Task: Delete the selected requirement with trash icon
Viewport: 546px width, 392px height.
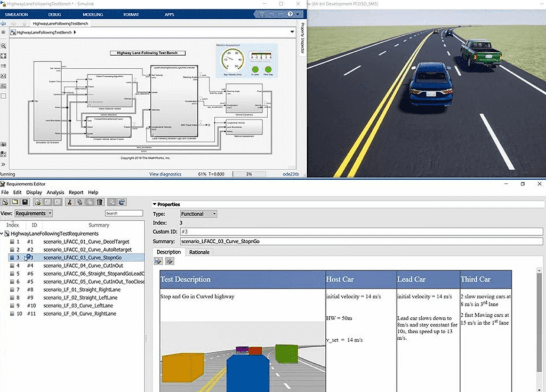Action: 99,202
